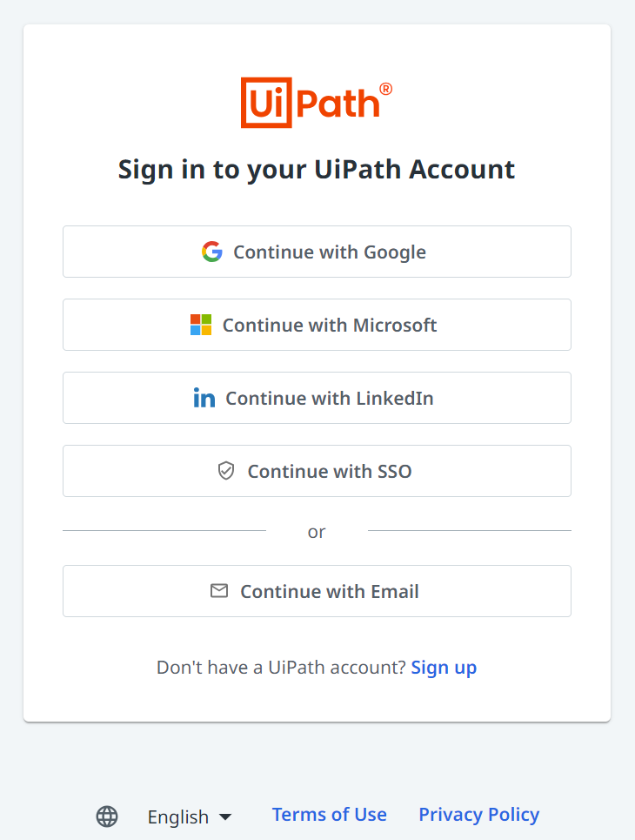Choose the Continue with Microsoft label
The width and height of the screenshot is (635, 840).
[x=330, y=326]
